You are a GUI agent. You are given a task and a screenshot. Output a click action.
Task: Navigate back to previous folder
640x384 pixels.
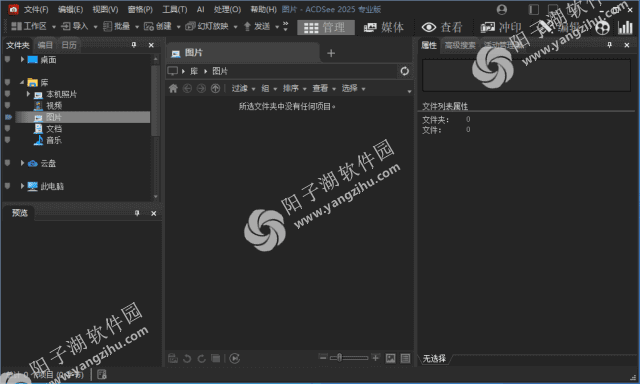(187, 88)
